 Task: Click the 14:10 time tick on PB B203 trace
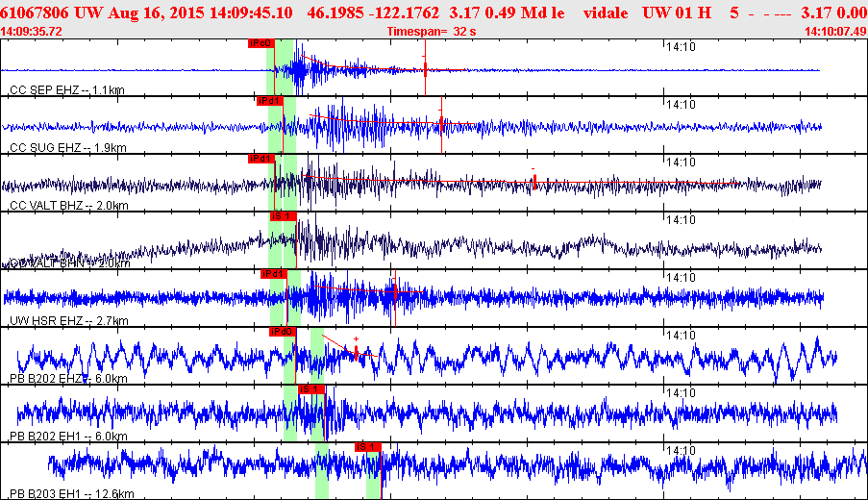pyautogui.click(x=681, y=450)
